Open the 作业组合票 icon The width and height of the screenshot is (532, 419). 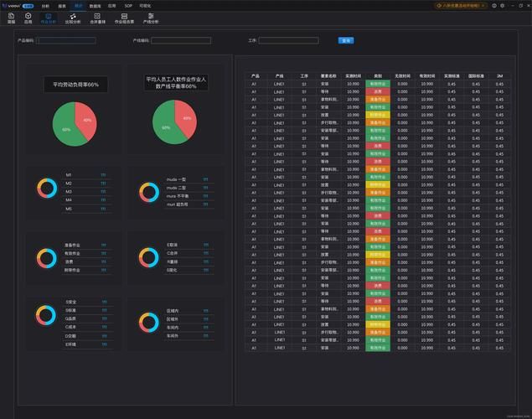click(124, 18)
